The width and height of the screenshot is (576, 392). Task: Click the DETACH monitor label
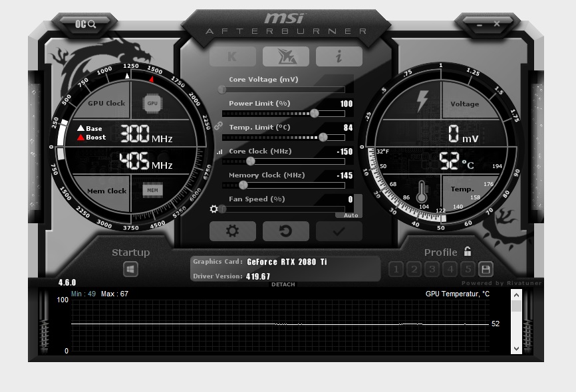pyautogui.click(x=283, y=284)
